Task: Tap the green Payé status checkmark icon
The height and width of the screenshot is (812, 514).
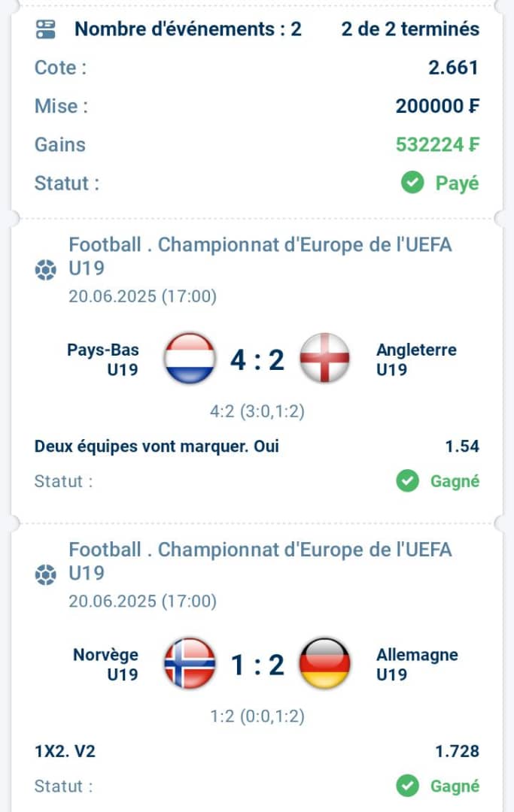Action: click(x=412, y=182)
